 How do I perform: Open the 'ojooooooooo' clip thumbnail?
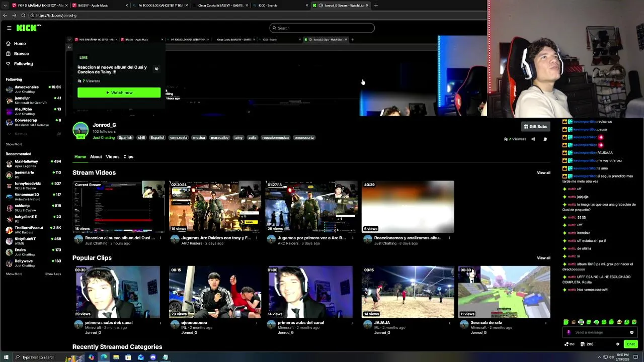(x=215, y=292)
